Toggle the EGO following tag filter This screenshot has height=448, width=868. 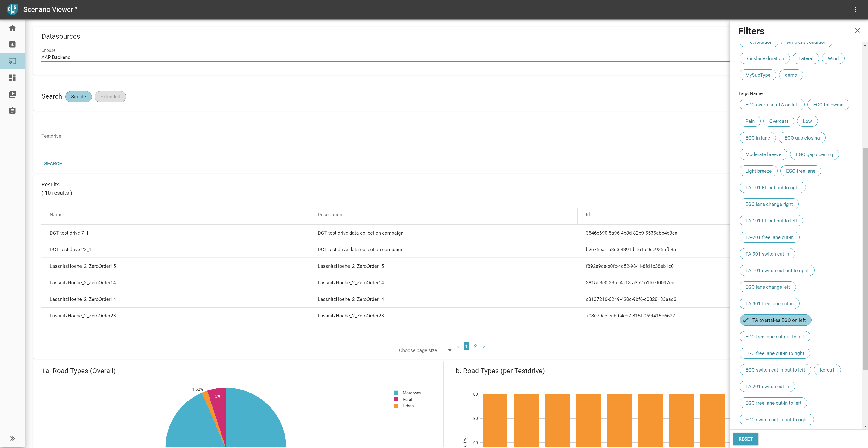coord(828,105)
